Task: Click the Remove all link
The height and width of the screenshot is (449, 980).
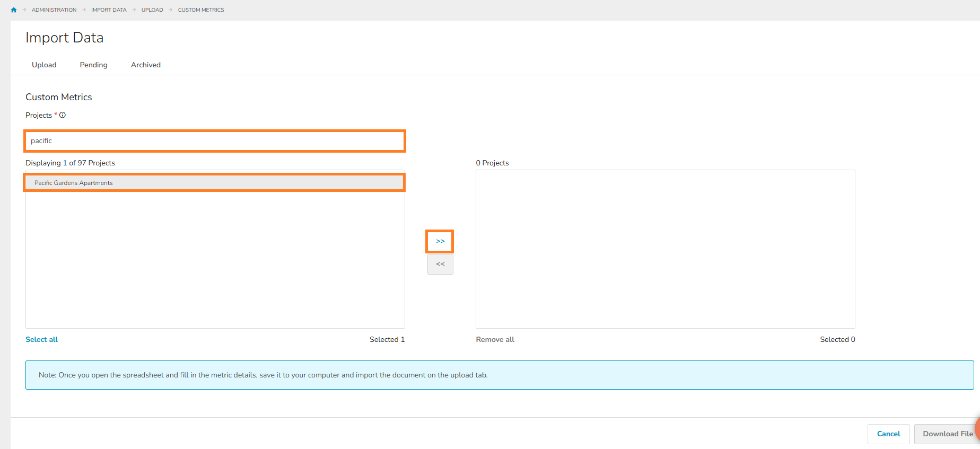Action: 495,339
